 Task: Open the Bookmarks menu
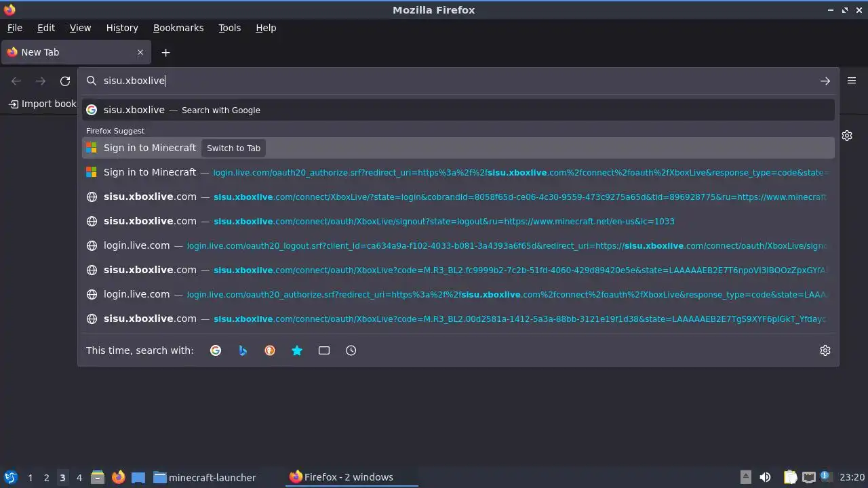178,28
